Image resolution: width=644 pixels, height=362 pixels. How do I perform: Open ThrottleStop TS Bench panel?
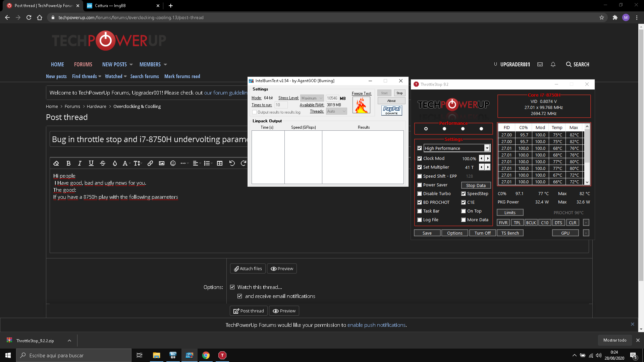(511, 233)
